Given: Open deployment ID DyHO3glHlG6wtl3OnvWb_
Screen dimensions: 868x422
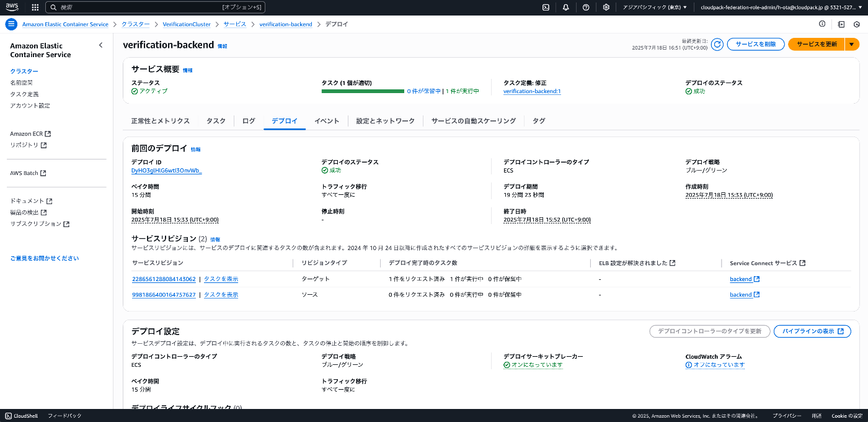Looking at the screenshot, I should [x=167, y=170].
